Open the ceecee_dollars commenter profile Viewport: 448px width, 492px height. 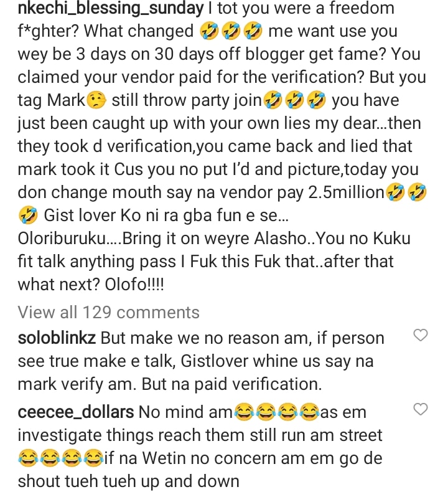75,412
